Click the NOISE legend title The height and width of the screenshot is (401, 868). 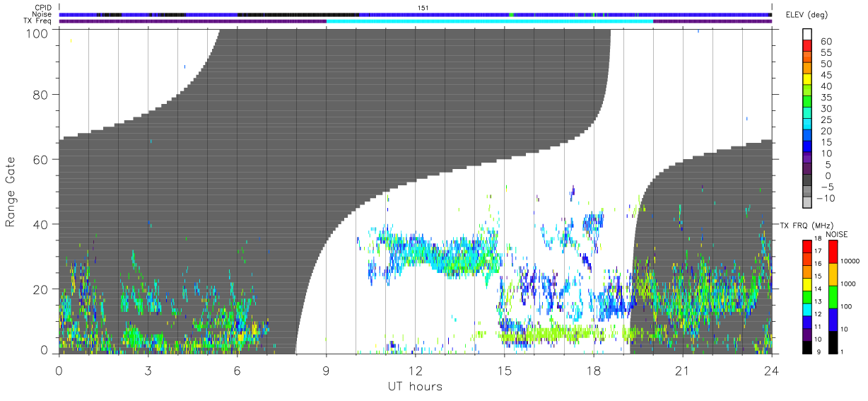tap(836, 234)
